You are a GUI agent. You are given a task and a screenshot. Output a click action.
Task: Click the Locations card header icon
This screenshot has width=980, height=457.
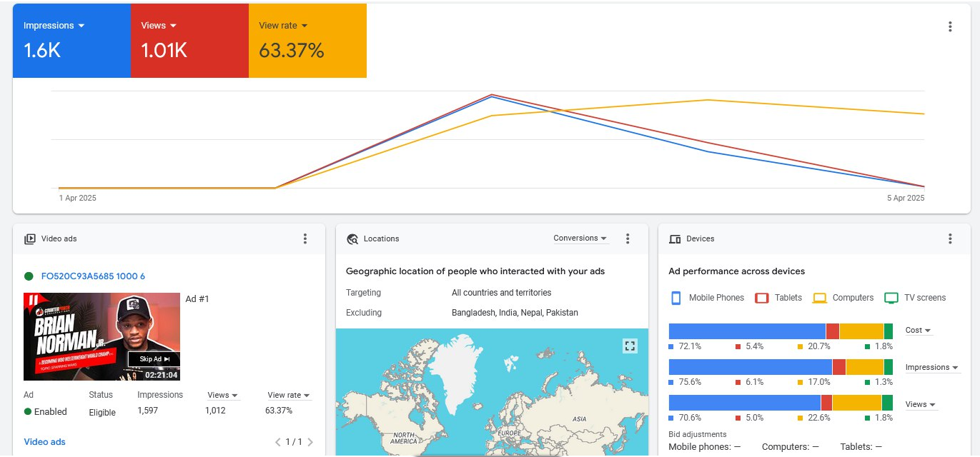coord(352,239)
